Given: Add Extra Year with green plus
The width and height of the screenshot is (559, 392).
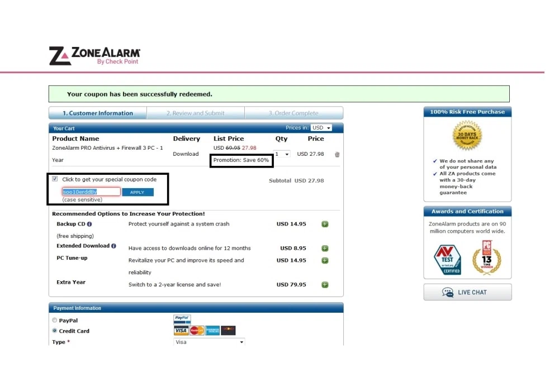Looking at the screenshot, I should tap(325, 284).
